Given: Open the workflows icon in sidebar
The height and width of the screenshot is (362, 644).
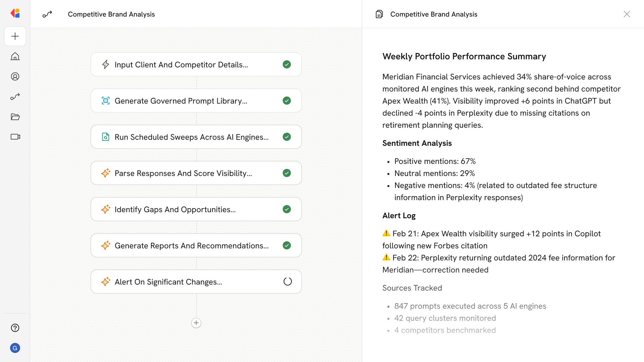Looking at the screenshot, I should click(15, 97).
